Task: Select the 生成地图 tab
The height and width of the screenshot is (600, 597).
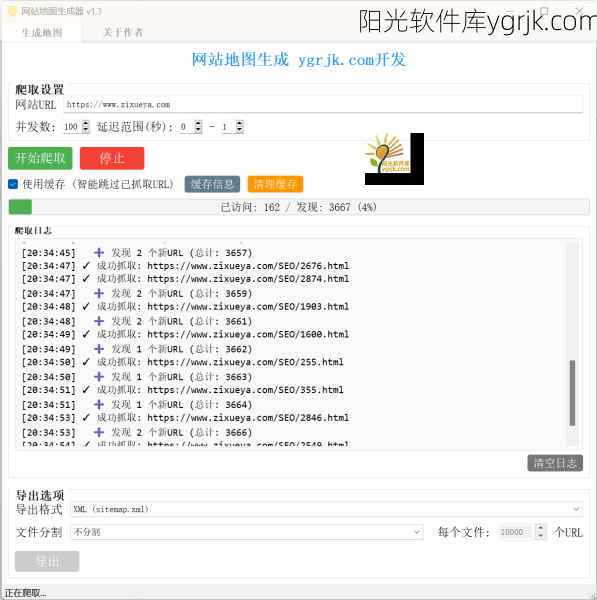Action: pos(42,33)
